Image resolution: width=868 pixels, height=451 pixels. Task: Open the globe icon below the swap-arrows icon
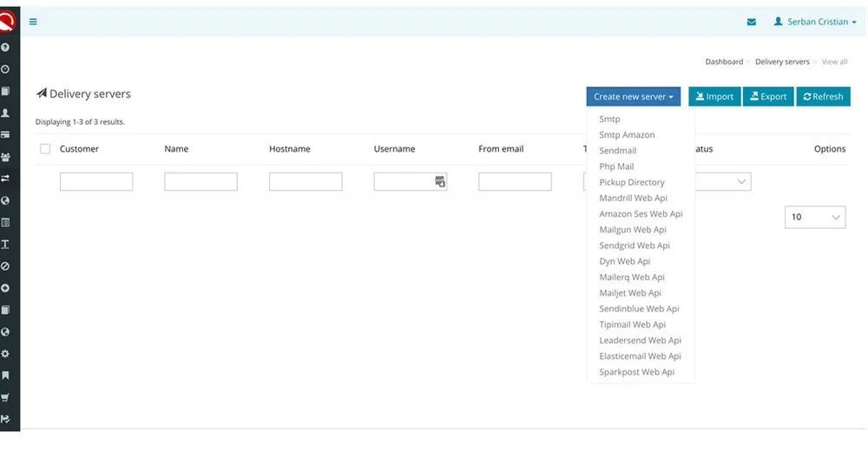(x=5, y=200)
